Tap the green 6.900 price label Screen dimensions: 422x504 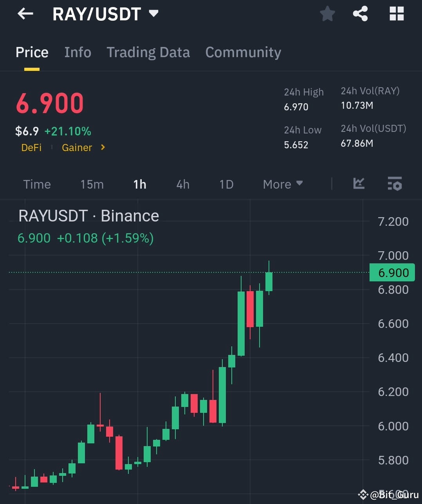click(392, 272)
